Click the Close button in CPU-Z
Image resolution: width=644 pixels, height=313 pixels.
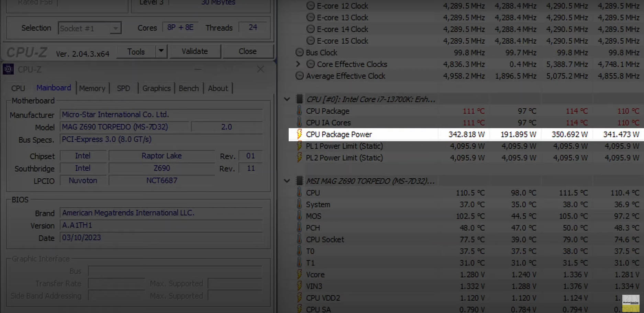point(247,52)
